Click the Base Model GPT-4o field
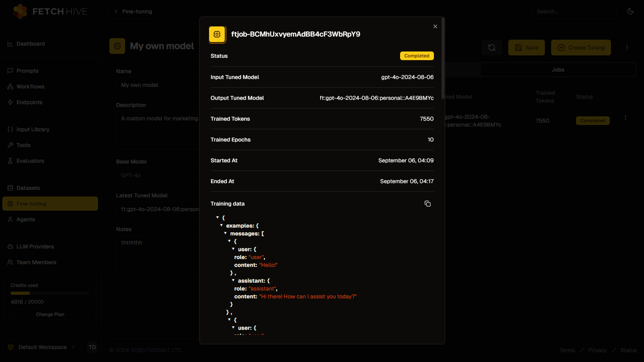 [157, 175]
